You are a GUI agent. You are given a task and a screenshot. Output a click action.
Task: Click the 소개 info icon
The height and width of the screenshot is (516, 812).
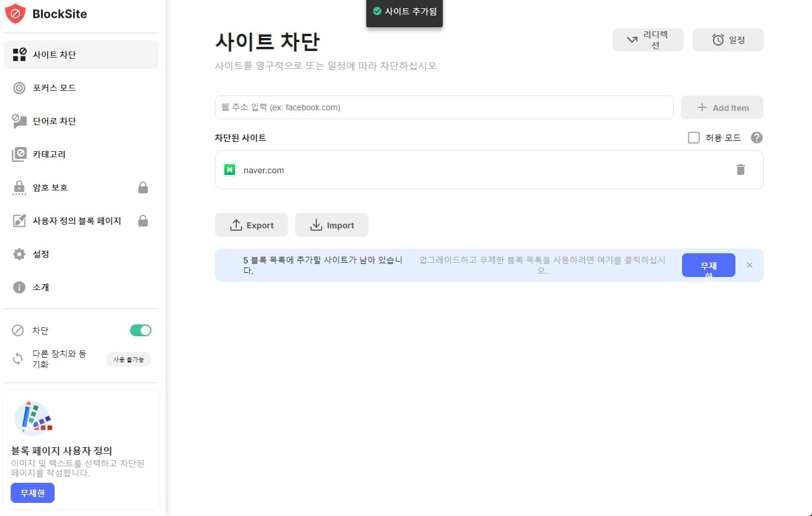(20, 287)
